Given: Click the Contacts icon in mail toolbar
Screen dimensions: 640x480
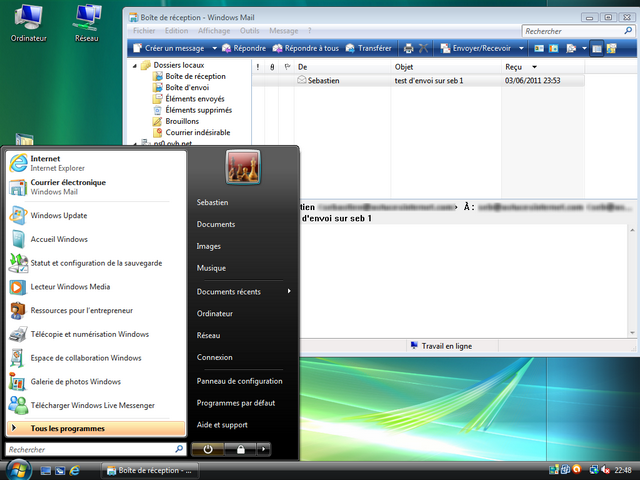Looking at the screenshot, I should (539, 48).
